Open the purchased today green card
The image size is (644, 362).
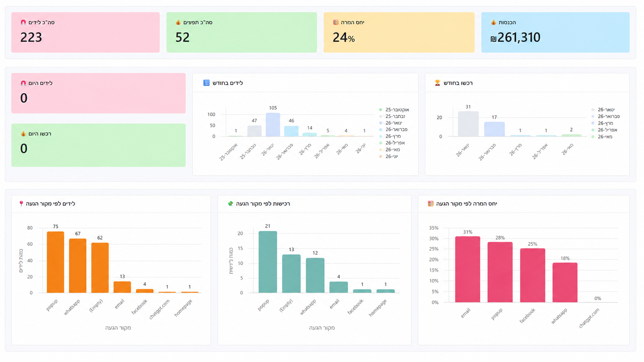(x=98, y=145)
